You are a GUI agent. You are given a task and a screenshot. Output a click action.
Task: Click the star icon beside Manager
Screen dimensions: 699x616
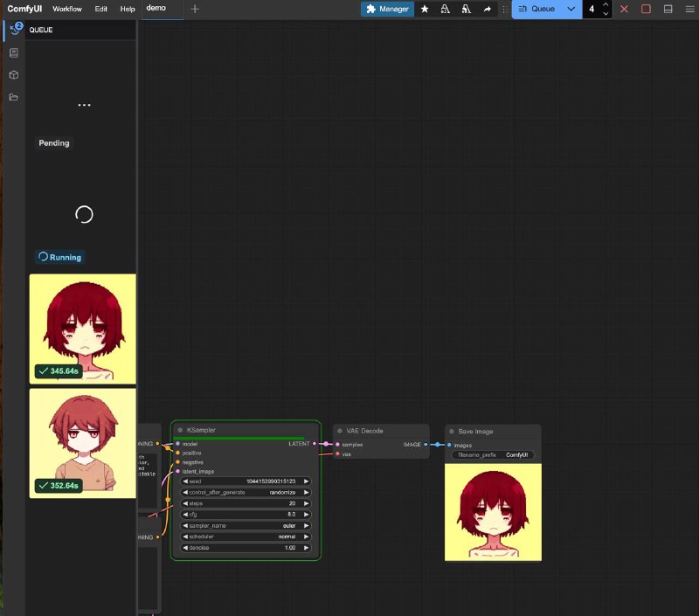point(425,9)
